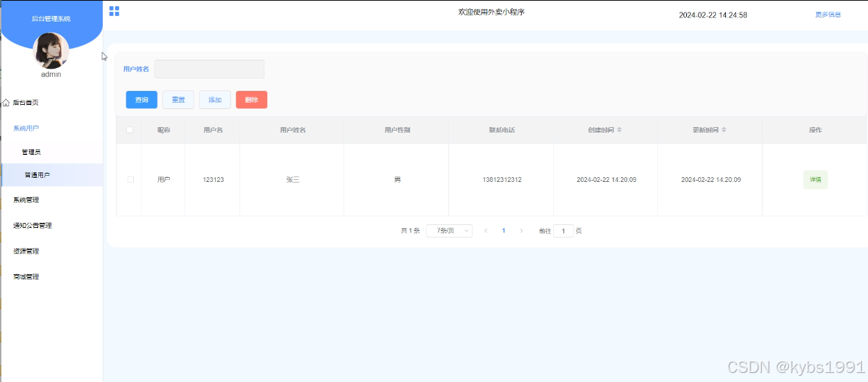Click the 添加 button
This screenshot has width=868, height=382.
[x=215, y=100]
